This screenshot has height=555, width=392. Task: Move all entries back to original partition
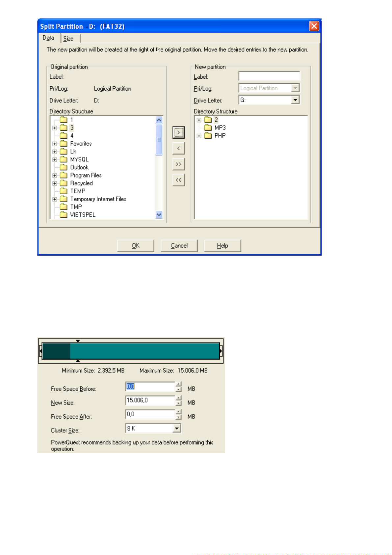(178, 180)
